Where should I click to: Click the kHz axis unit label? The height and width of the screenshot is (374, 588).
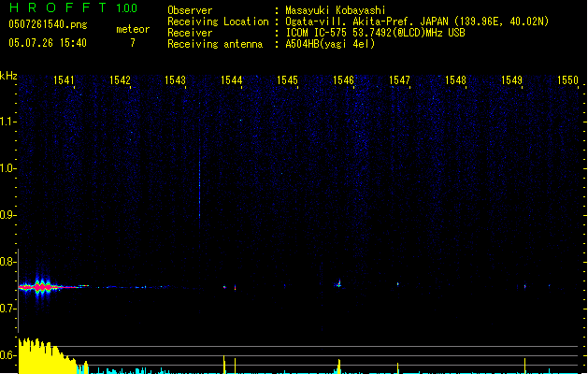point(8,76)
